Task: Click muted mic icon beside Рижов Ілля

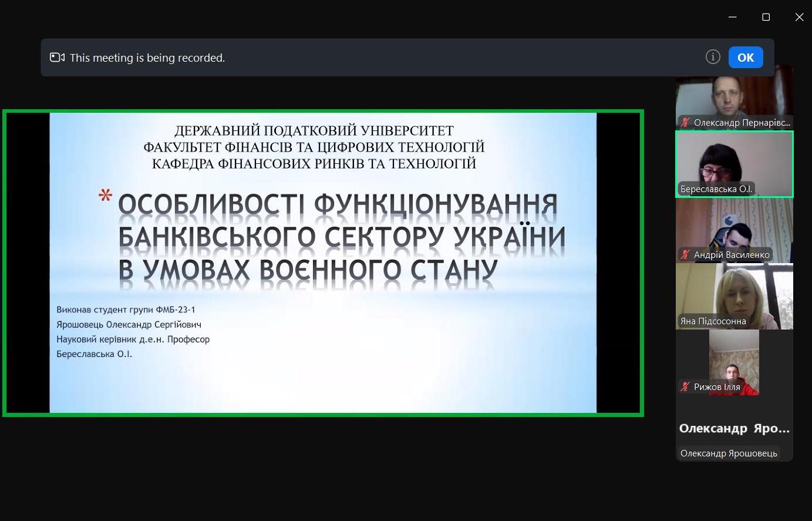Action: coord(685,387)
